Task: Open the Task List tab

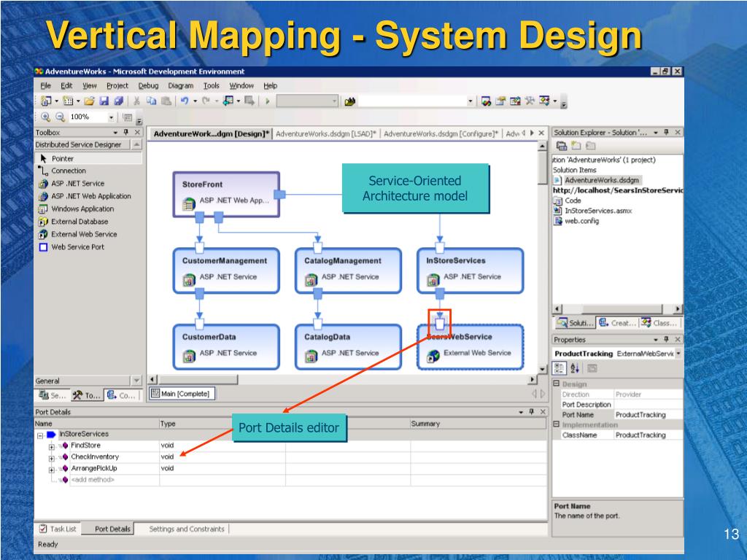Action: pos(58,529)
